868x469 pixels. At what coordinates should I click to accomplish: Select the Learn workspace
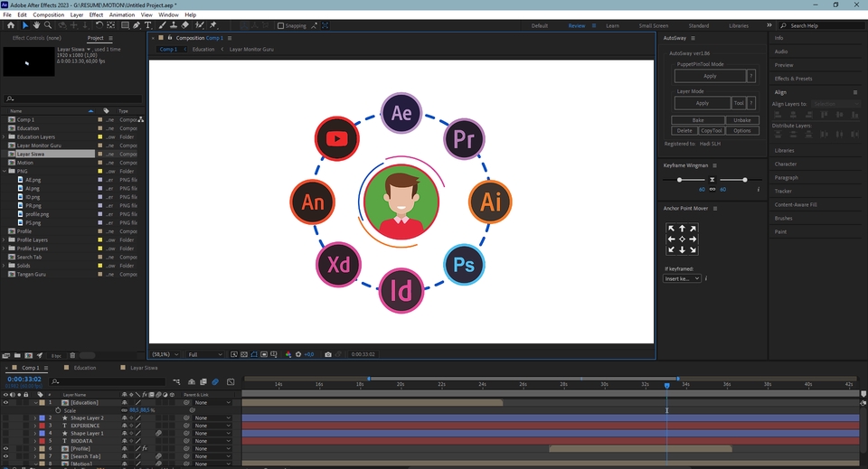[612, 25]
